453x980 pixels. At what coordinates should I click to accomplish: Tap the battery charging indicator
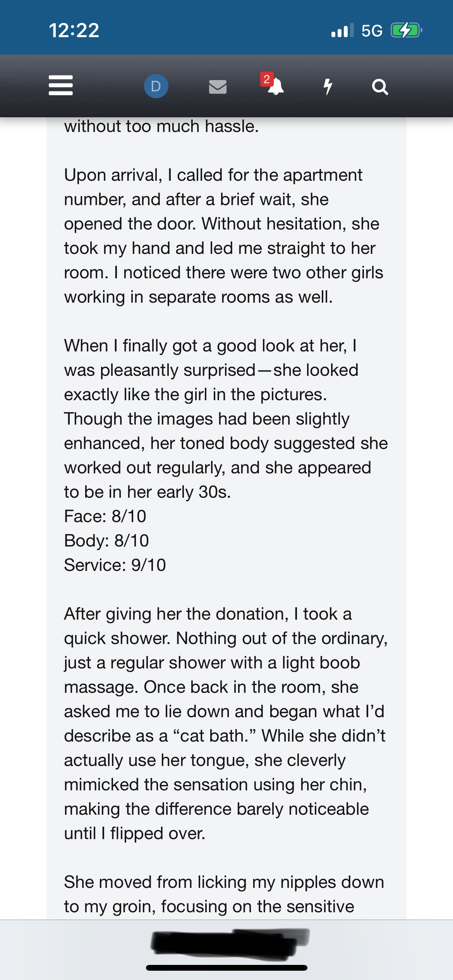pos(406,30)
